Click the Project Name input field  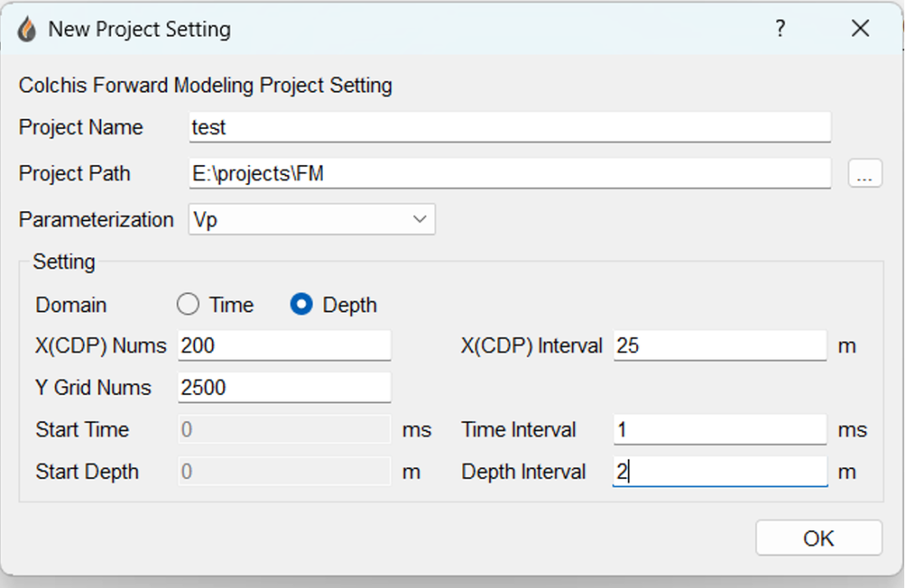[x=509, y=127]
